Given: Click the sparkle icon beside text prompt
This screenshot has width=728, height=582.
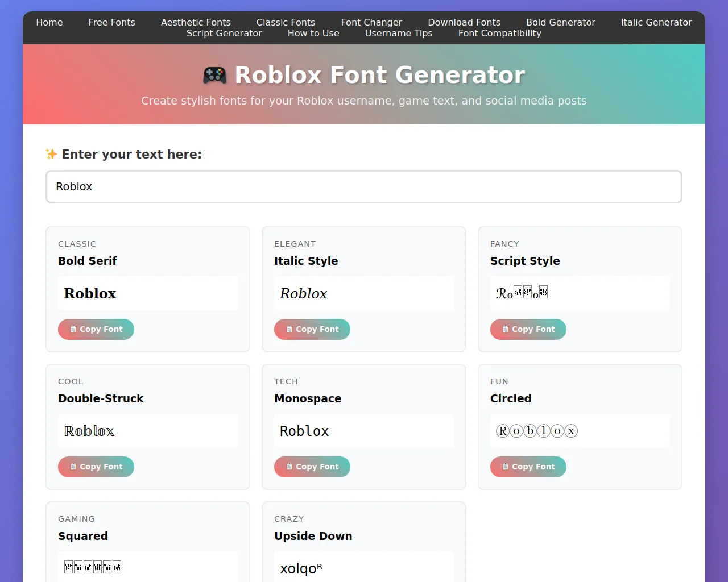Looking at the screenshot, I should (x=51, y=155).
